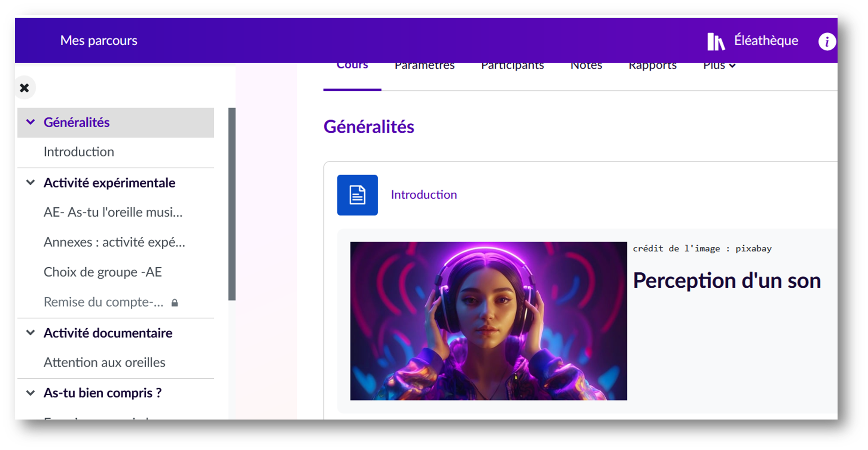The image size is (868, 450).
Task: Switch to the Participants tab
Action: 512,66
